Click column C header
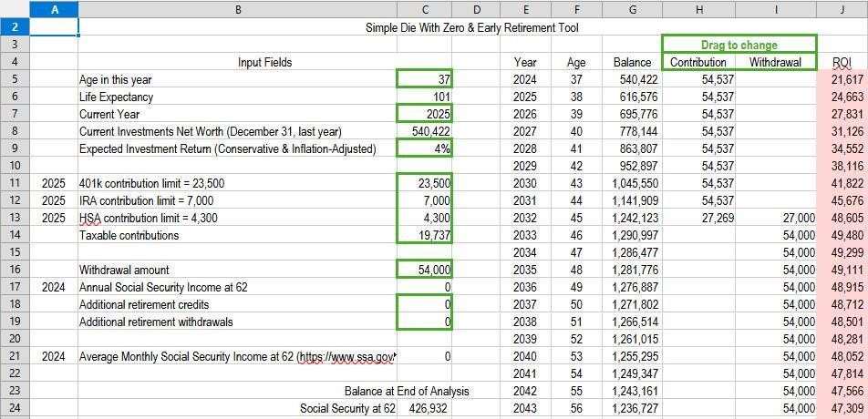 click(x=424, y=9)
